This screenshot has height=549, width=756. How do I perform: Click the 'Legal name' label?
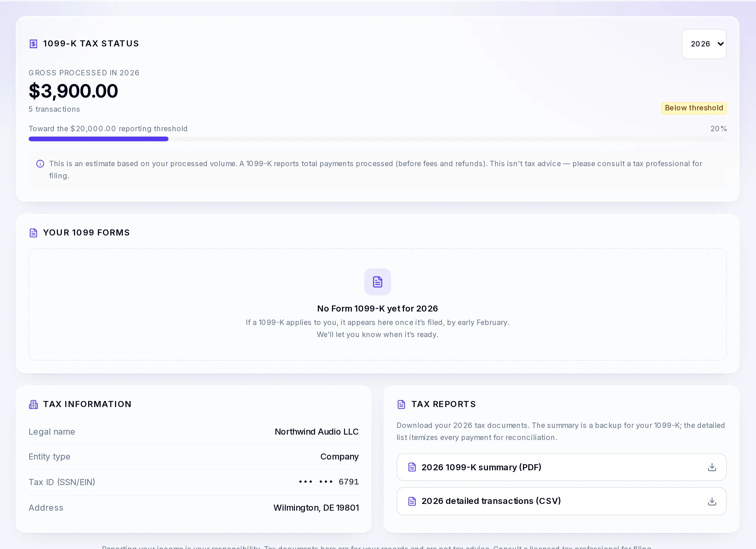pyautogui.click(x=52, y=432)
